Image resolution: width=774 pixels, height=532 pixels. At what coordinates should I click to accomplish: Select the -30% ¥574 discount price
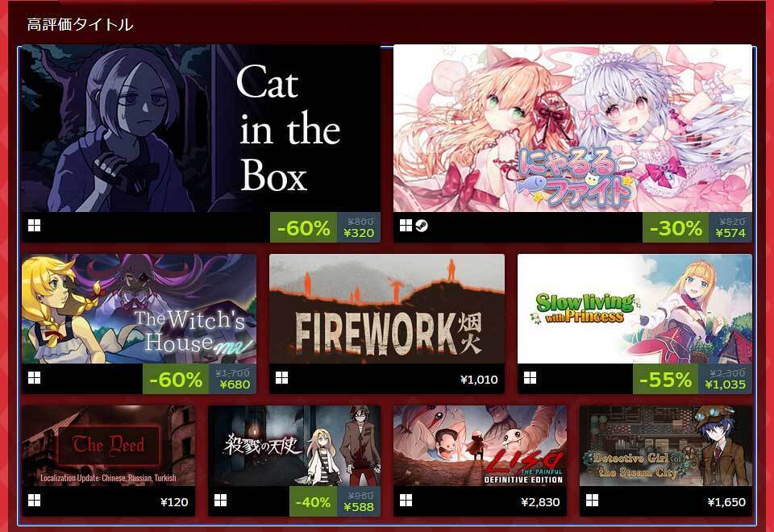(x=697, y=227)
